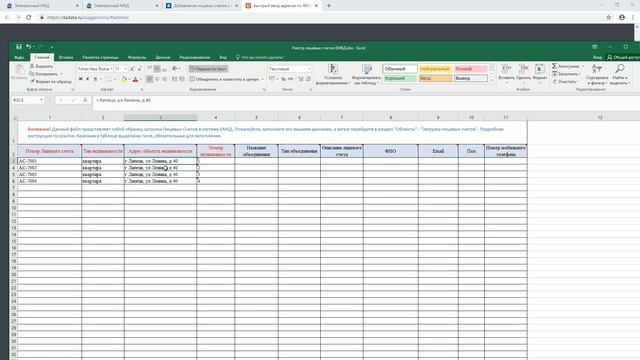The width and height of the screenshot is (640, 360).
Task: Paste clipboard contents with Вставить
Action: coord(19,73)
